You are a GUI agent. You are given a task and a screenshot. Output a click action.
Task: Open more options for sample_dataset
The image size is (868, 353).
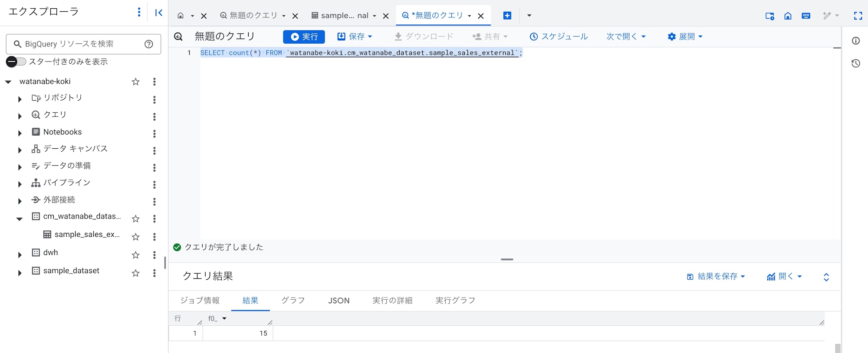154,273
